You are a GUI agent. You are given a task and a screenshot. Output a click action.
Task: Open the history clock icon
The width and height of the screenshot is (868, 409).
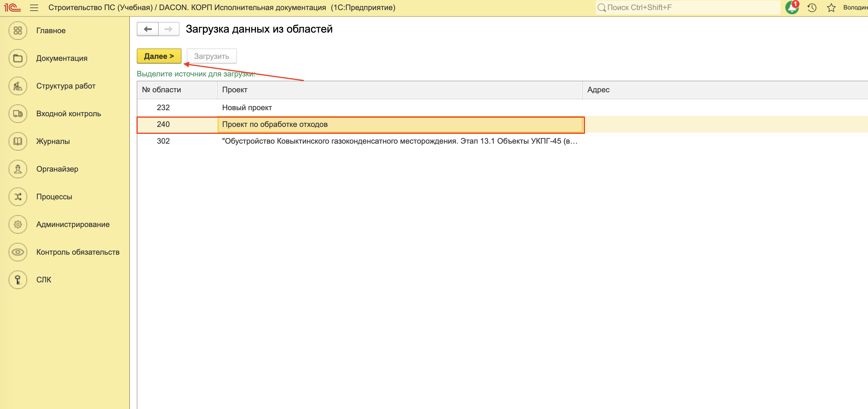pos(812,7)
